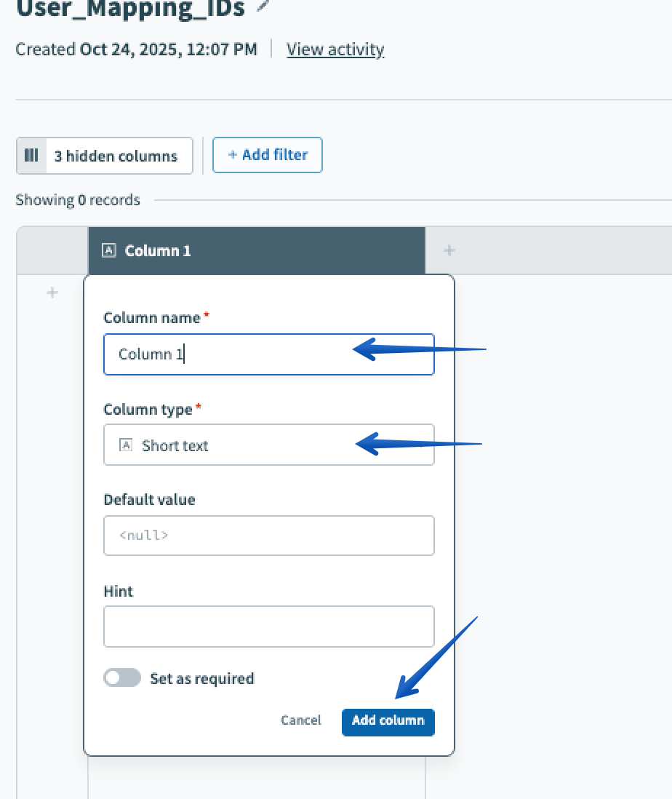Click the Add filter button
The image size is (672, 799).
tap(267, 155)
